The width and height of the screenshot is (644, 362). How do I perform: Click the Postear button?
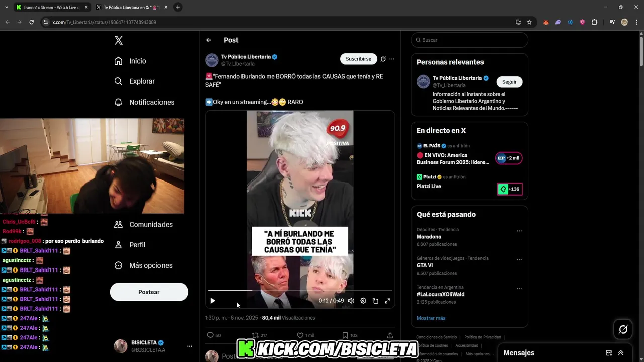[x=149, y=292]
